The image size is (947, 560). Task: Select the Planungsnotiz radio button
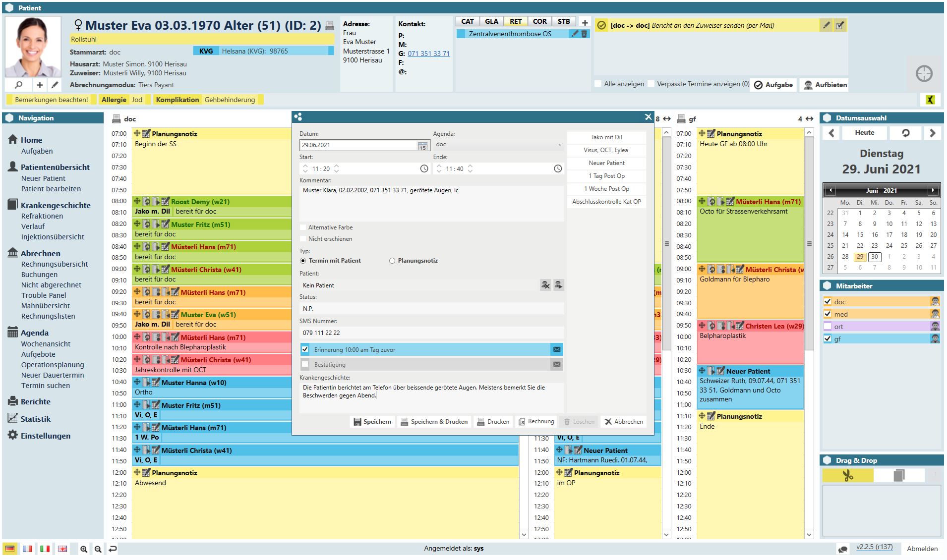click(x=392, y=261)
